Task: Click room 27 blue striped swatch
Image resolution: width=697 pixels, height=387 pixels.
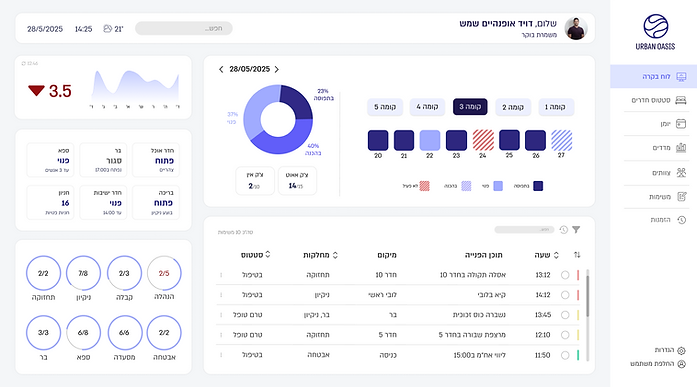Action: 561,140
